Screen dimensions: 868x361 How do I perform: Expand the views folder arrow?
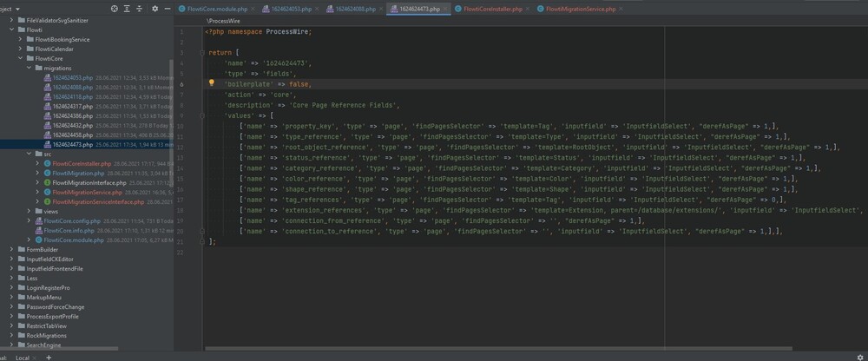click(29, 211)
